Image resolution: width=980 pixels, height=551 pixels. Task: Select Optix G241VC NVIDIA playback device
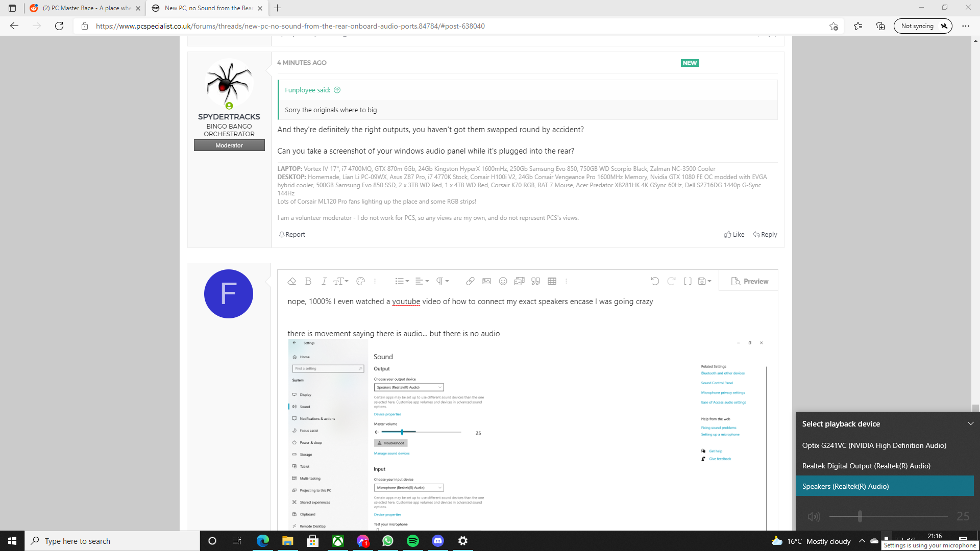point(885,445)
